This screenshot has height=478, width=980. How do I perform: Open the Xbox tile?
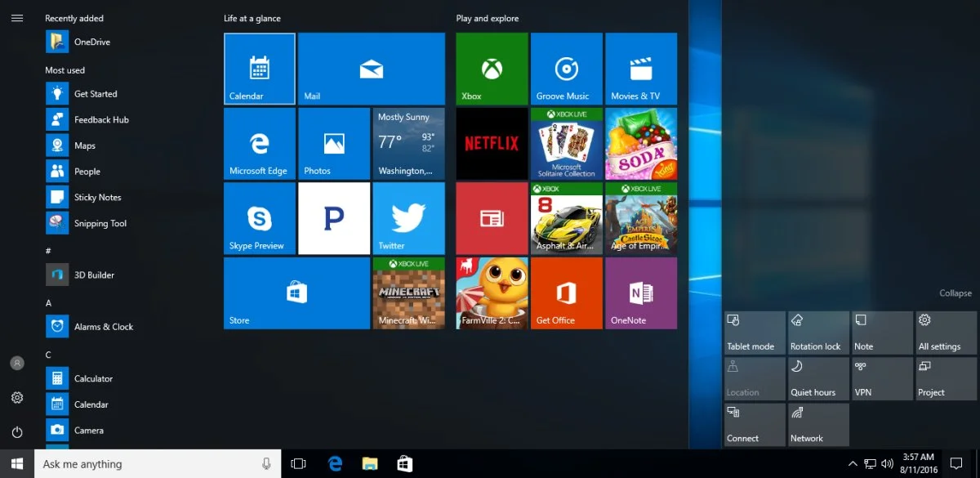point(492,69)
